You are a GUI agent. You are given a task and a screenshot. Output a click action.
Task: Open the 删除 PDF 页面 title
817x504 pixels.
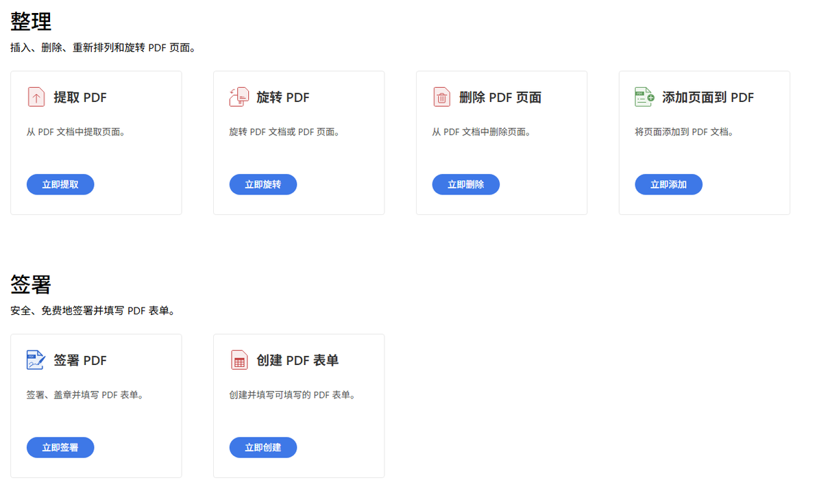point(500,97)
